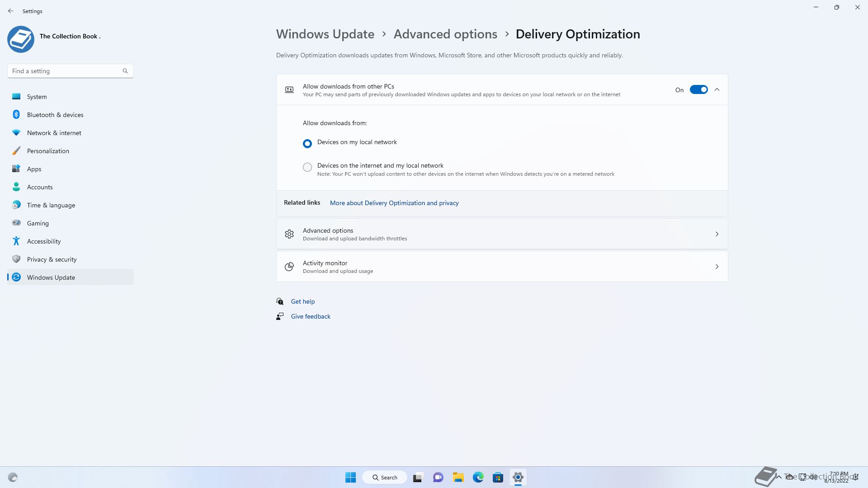Click the Advanced options gear icon
This screenshot has height=488, width=868.
pyautogui.click(x=289, y=234)
